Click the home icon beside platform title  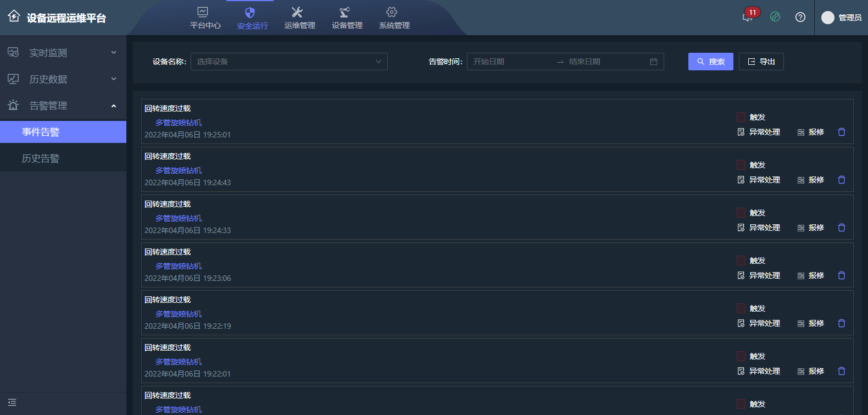tap(14, 16)
